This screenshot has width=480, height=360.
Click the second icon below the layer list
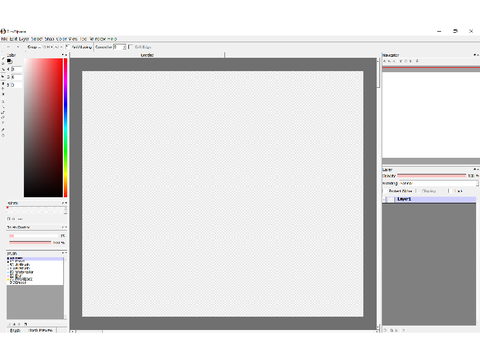tap(392, 330)
